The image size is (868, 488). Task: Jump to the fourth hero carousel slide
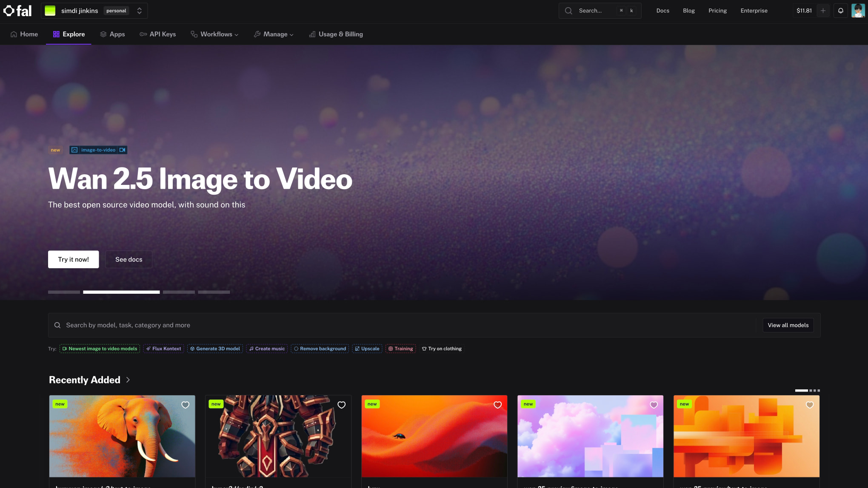[214, 292]
